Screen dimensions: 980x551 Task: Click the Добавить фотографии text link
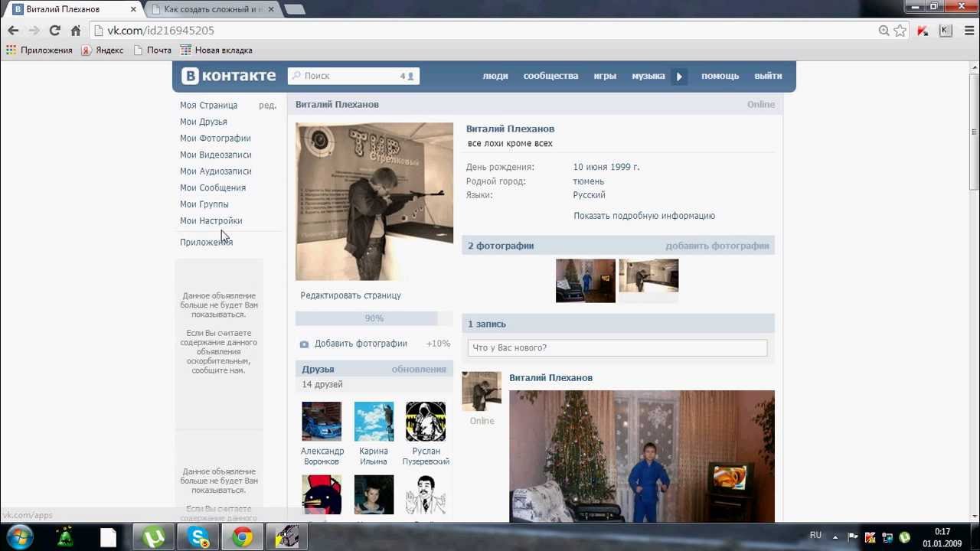tap(361, 344)
